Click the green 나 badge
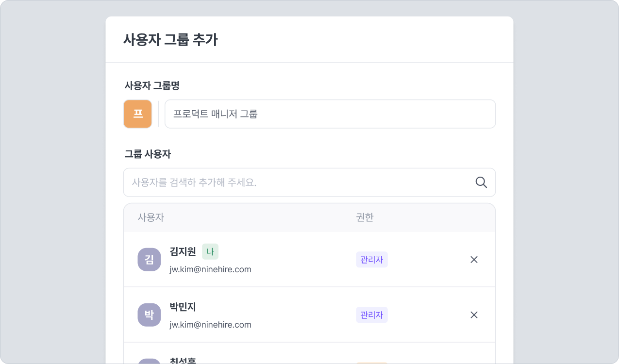Image resolution: width=619 pixels, height=364 pixels. point(210,251)
